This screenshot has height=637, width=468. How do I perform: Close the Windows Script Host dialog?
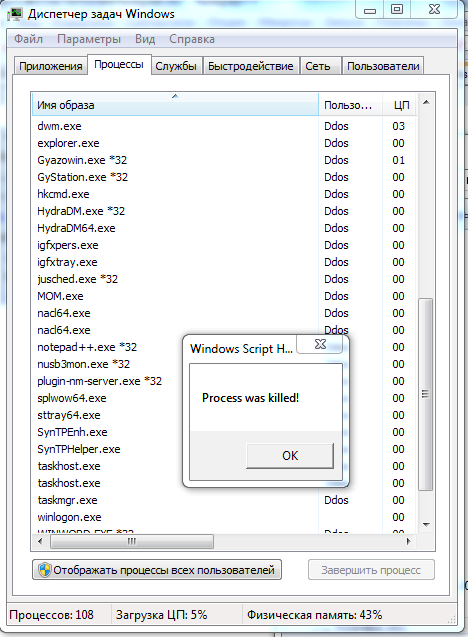pos(320,344)
